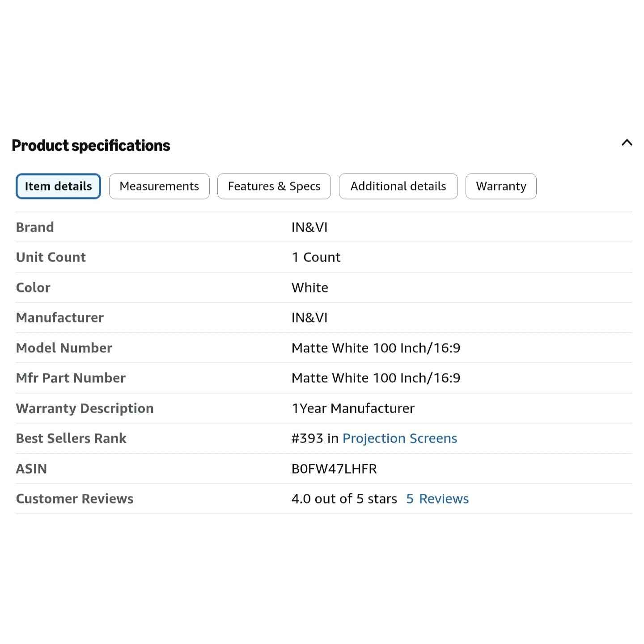This screenshot has width=644, height=644.
Task: Show the Additional details tab
Action: (398, 186)
